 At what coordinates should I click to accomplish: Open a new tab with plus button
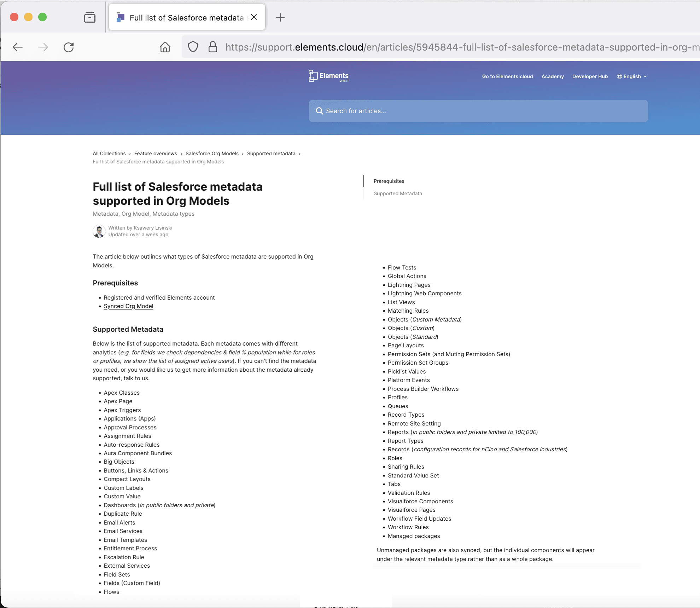coord(280,17)
